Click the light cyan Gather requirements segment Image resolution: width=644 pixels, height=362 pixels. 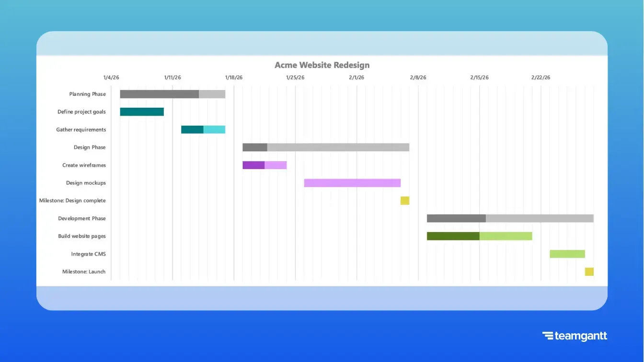click(x=214, y=130)
